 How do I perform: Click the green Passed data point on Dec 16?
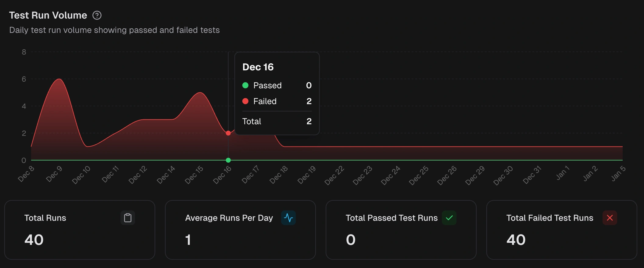tap(228, 160)
